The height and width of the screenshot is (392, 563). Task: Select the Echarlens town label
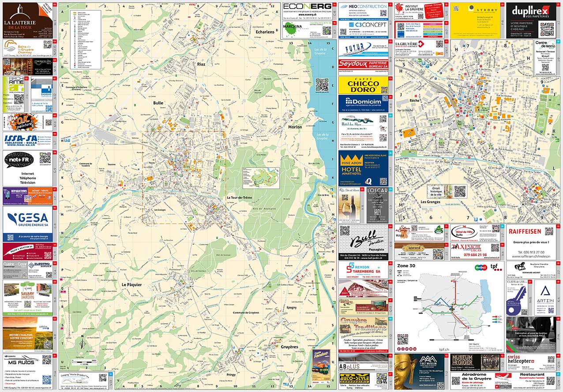click(x=265, y=32)
